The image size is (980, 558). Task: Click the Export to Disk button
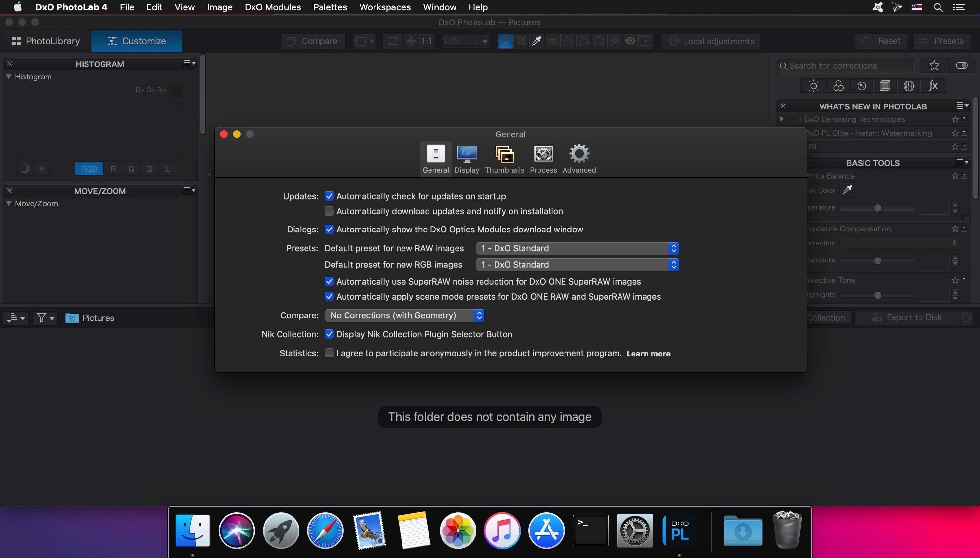pos(907,317)
